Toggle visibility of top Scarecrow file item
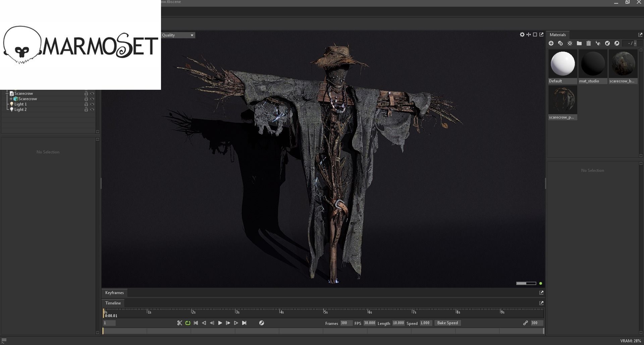Screen dimensions: 644x345 coord(92,93)
